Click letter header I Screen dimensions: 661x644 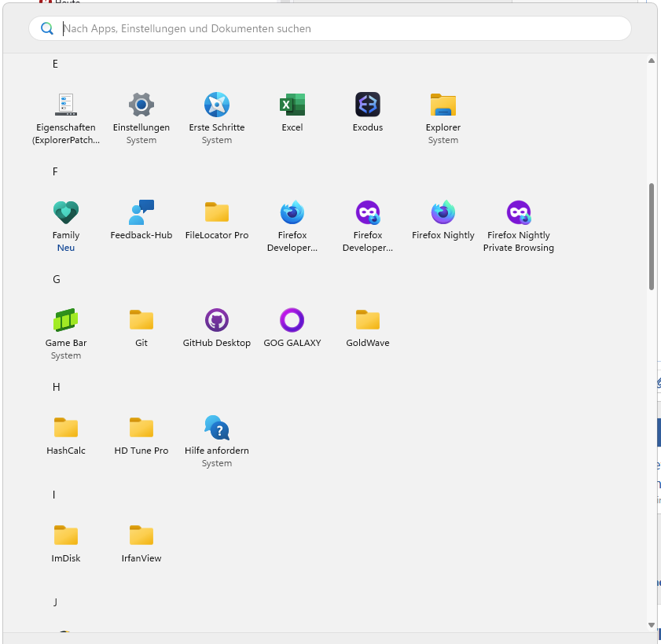(54, 495)
